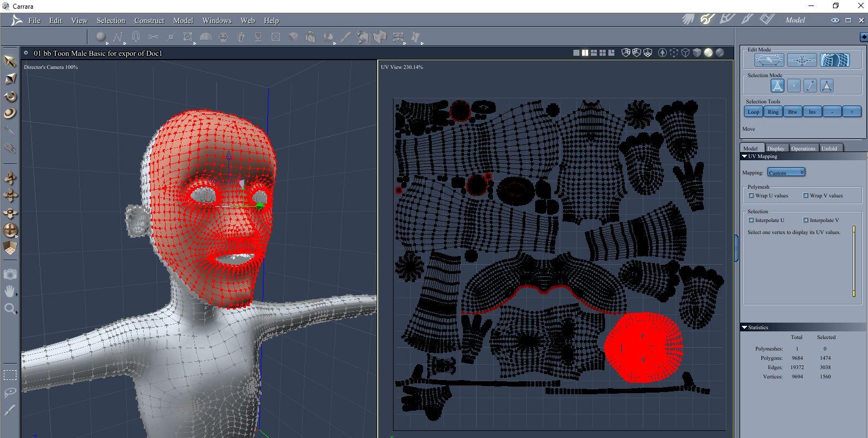This screenshot has height=438, width=868.
Task: Toggle the eye visibility icon near Model
Action: [x=835, y=20]
